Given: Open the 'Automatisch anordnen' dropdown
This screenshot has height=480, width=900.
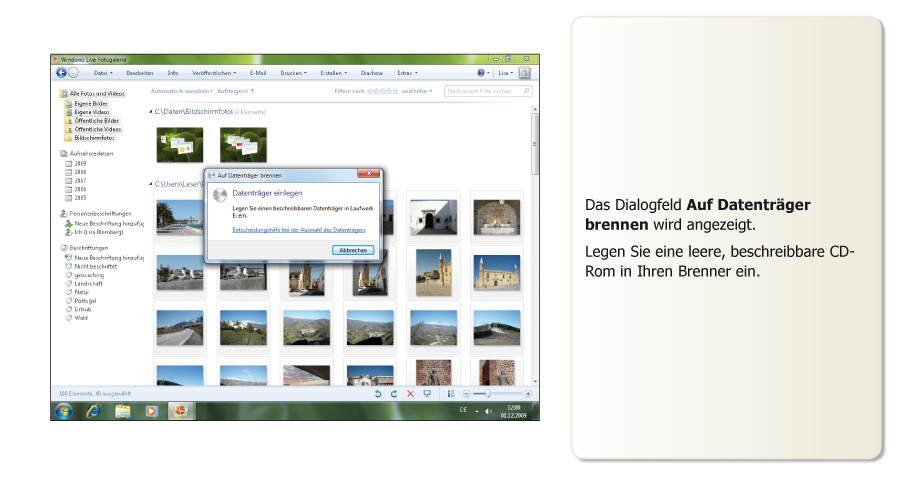Looking at the screenshot, I should [181, 91].
